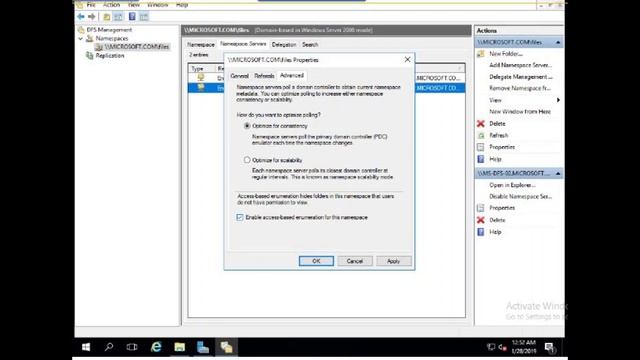The width and height of the screenshot is (640, 360).
Task: Click OK in the Properties dialog
Action: click(316, 261)
